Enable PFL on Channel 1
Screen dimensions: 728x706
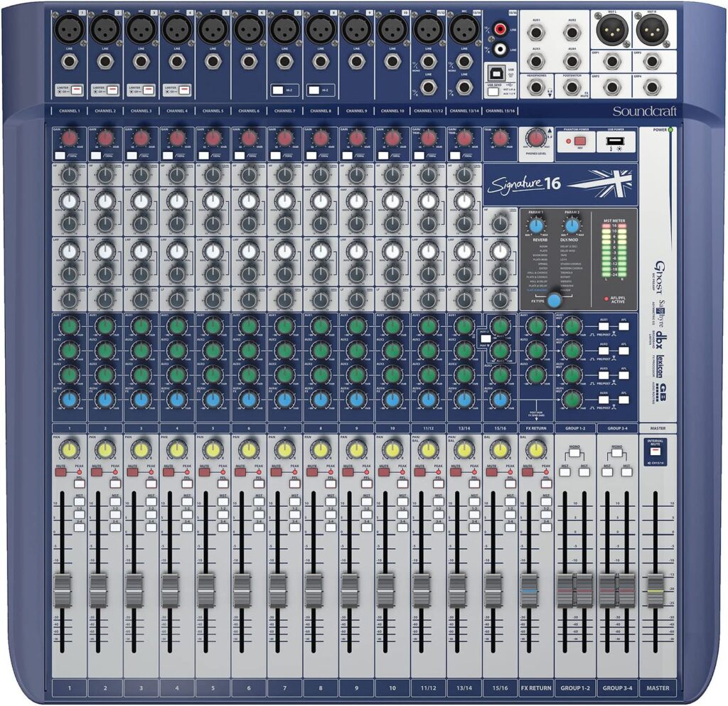pyautogui.click(x=80, y=483)
